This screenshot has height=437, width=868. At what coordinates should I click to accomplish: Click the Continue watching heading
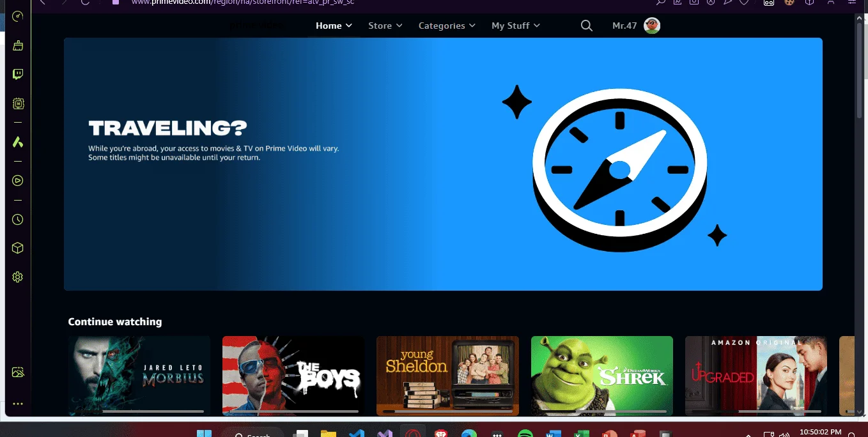click(x=115, y=322)
